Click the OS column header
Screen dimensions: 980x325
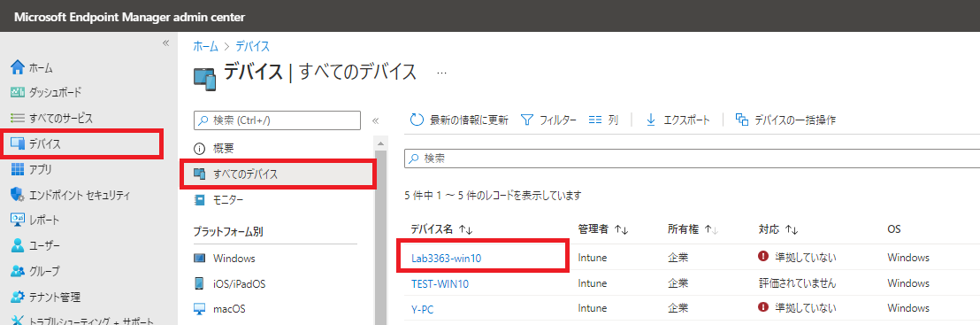click(x=893, y=230)
